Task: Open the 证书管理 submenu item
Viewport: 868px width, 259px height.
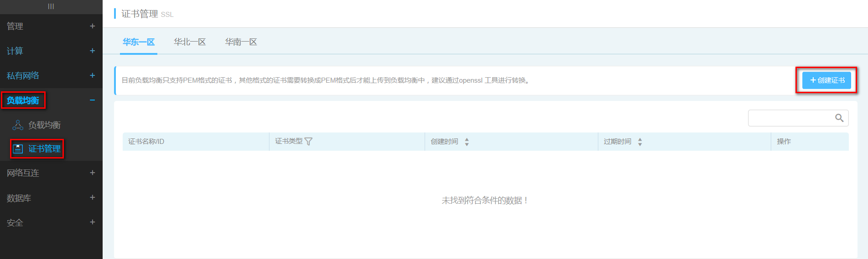Action: coord(44,149)
